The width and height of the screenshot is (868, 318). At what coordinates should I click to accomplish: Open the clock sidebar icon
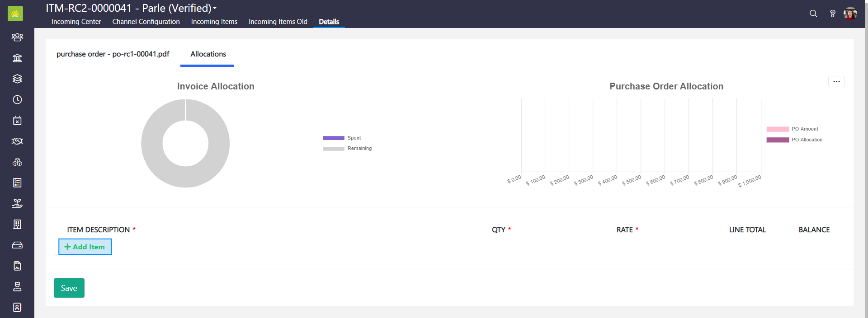click(17, 99)
